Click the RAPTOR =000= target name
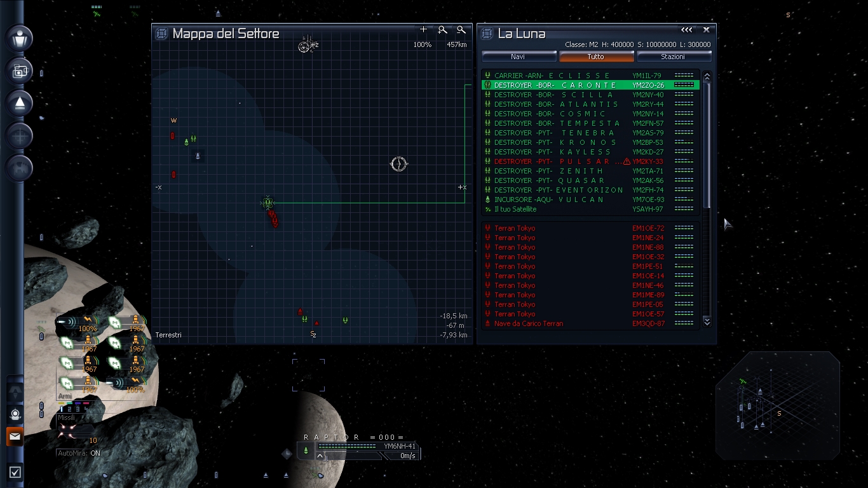This screenshot has width=868, height=488. pos(353,437)
